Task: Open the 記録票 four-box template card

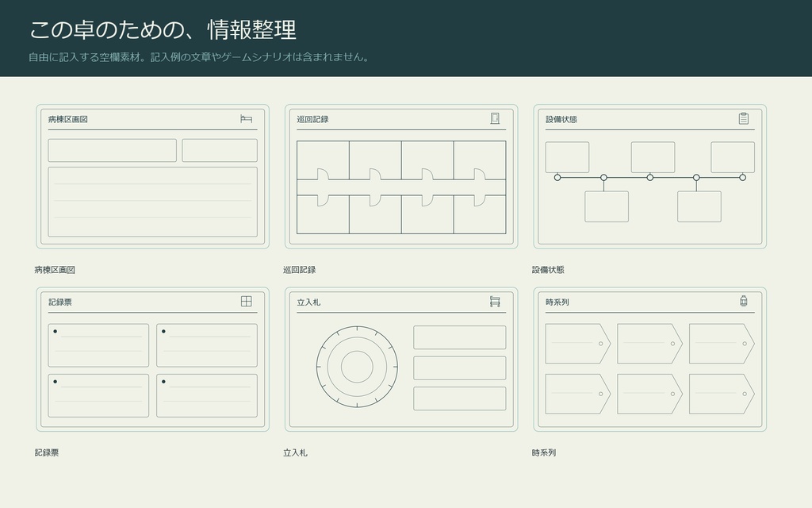Action: click(x=153, y=360)
